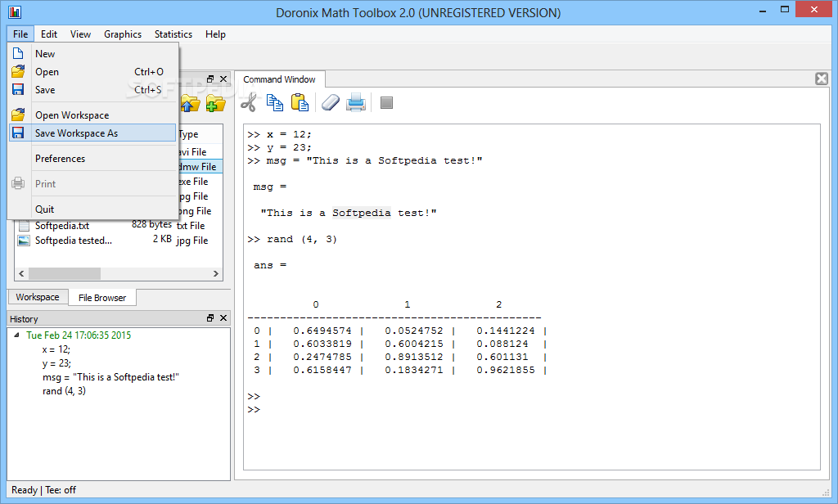Open the File menu in menu bar
Screen dimensions: 838x504
coord(20,34)
